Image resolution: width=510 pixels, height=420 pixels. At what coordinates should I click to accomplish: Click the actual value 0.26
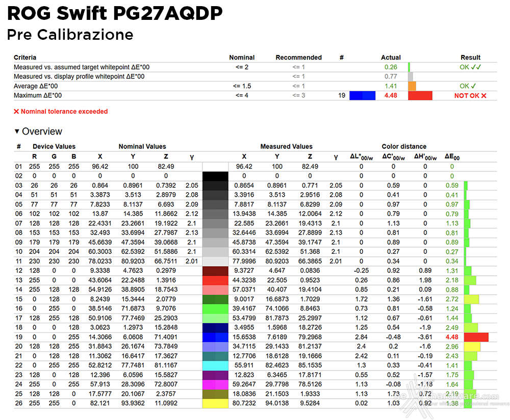[x=391, y=67]
